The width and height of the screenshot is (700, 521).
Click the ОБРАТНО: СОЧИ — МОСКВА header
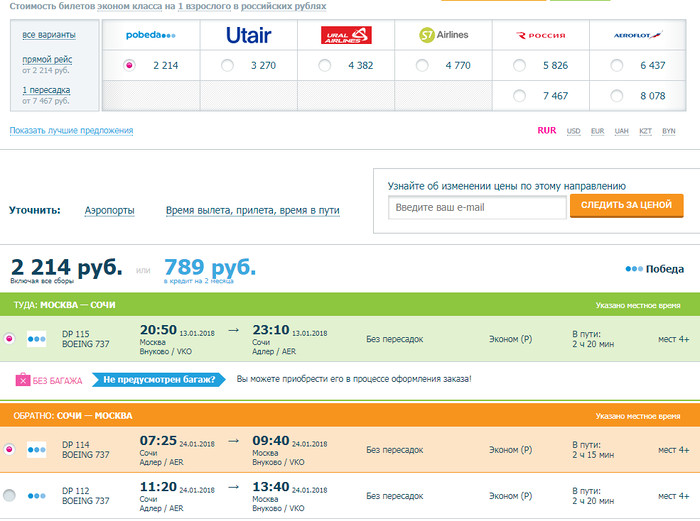click(73, 416)
